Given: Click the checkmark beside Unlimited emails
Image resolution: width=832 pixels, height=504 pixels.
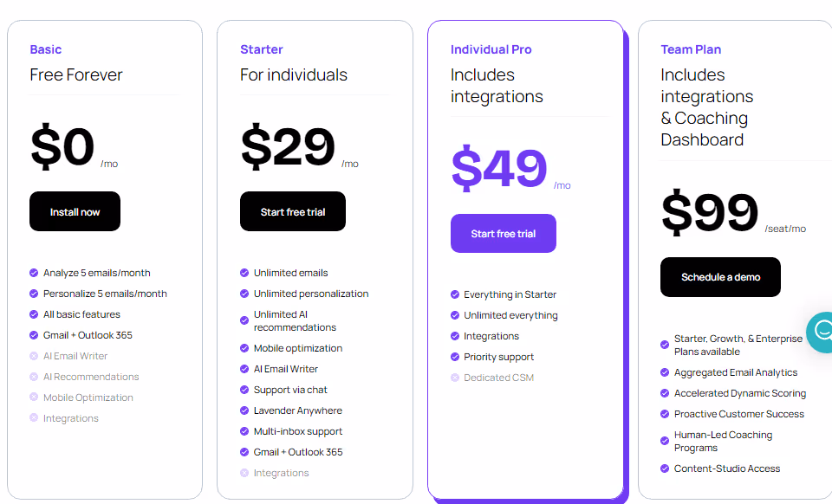Looking at the screenshot, I should [244, 273].
